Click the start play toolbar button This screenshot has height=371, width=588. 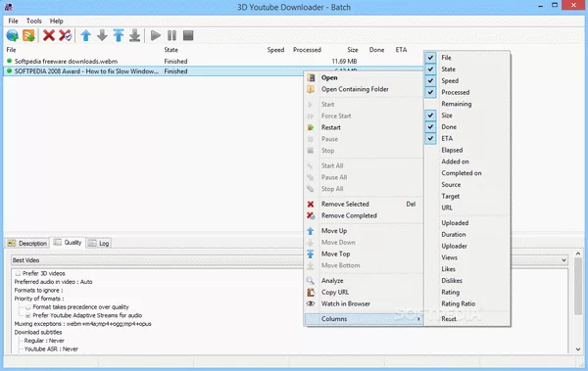[155, 35]
